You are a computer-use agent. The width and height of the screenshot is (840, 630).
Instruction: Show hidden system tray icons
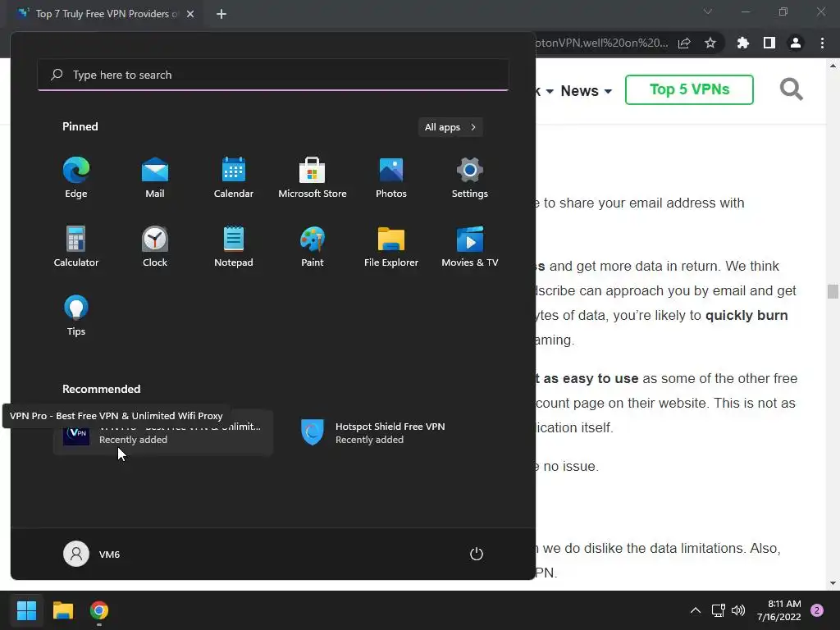696,610
